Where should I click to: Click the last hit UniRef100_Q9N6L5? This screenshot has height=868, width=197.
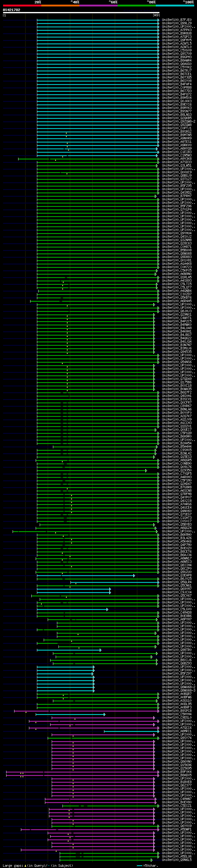[177, 860]
